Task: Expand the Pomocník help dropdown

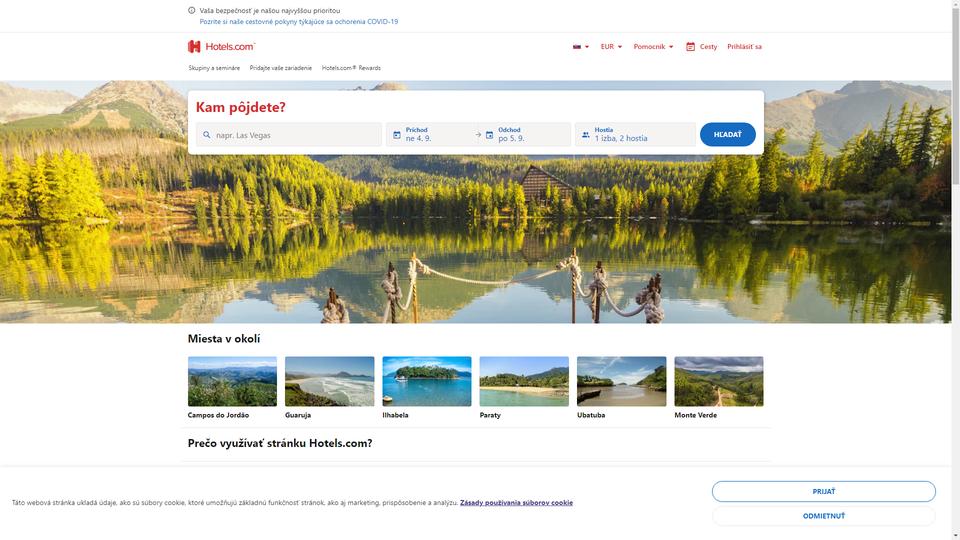Action: (x=653, y=47)
